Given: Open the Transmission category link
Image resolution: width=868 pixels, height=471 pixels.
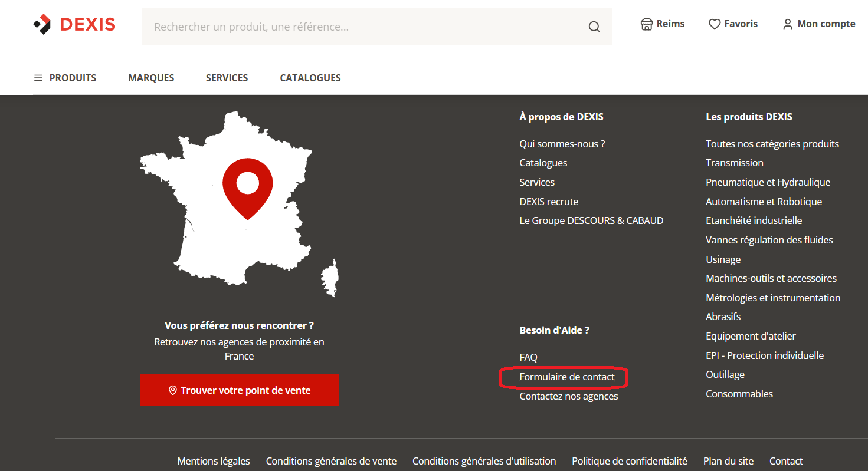Looking at the screenshot, I should click(x=735, y=163).
